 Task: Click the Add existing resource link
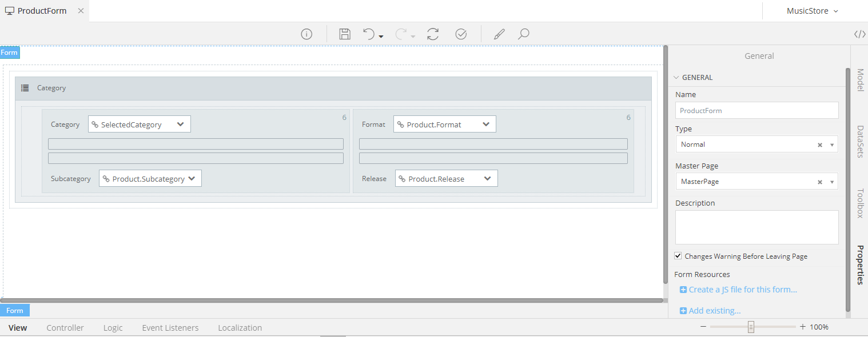[714, 311]
